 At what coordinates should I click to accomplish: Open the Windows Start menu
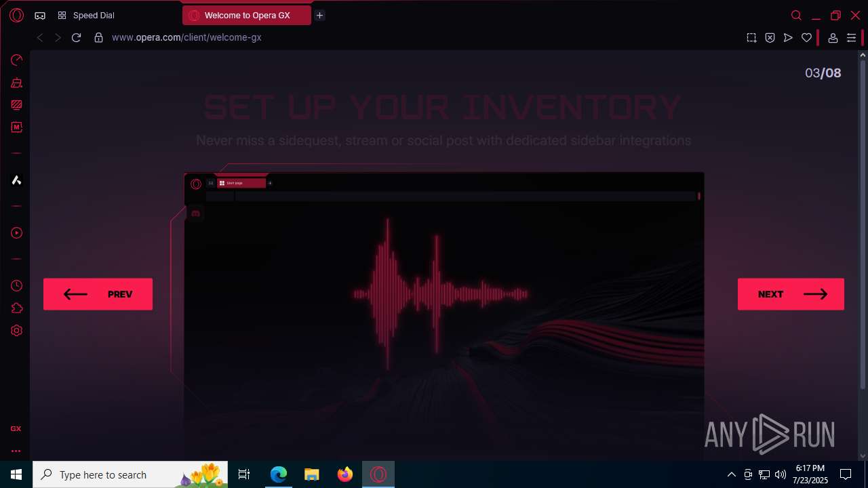click(x=16, y=474)
